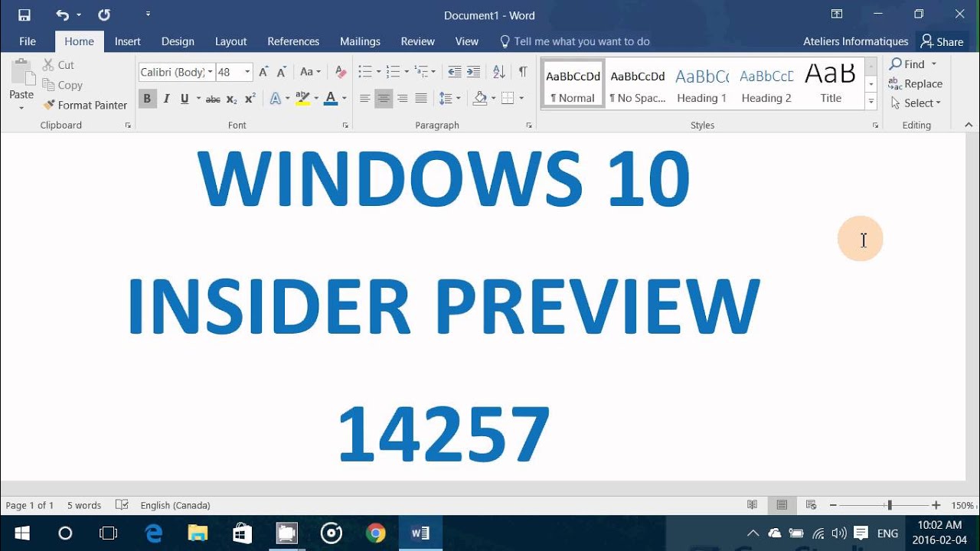Screen dimensions: 980x551
Task: Click the Sort icon
Action: click(x=498, y=72)
